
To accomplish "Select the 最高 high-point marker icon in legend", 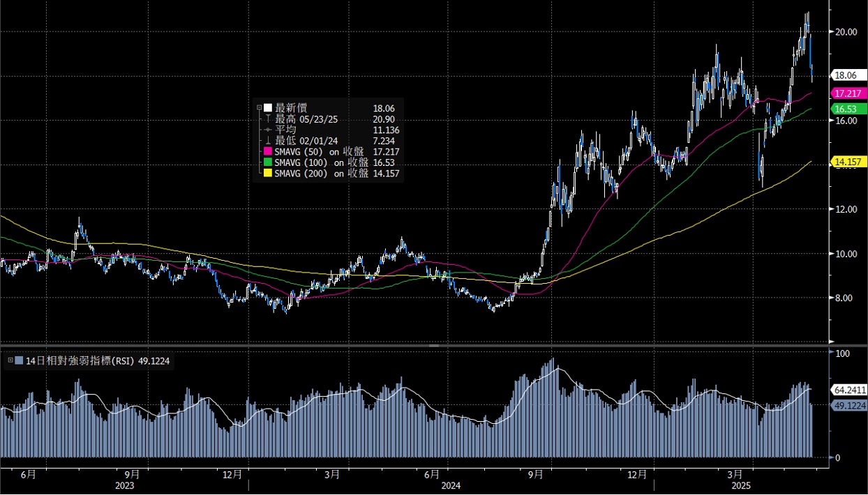I will click(x=267, y=119).
